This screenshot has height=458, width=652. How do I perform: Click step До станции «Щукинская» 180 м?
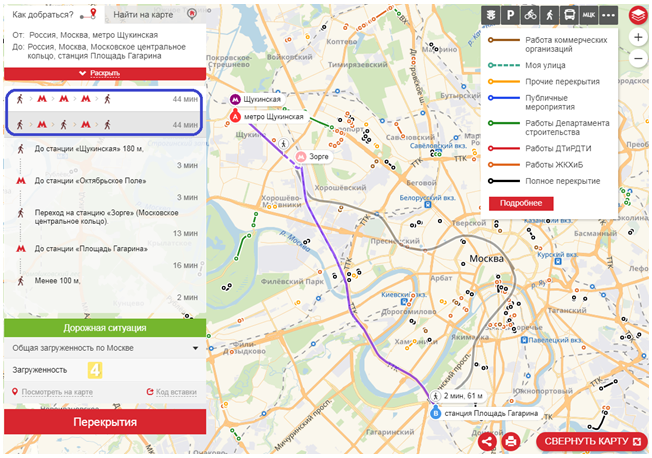click(x=89, y=149)
